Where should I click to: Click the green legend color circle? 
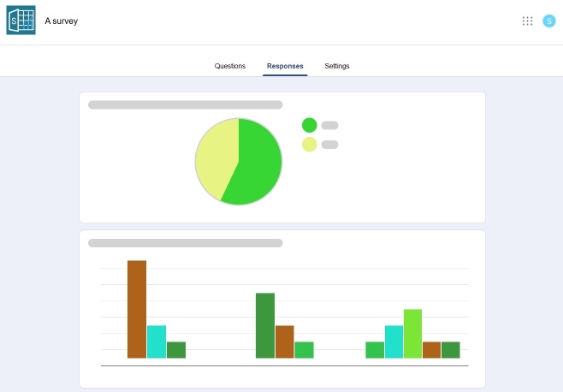(310, 125)
